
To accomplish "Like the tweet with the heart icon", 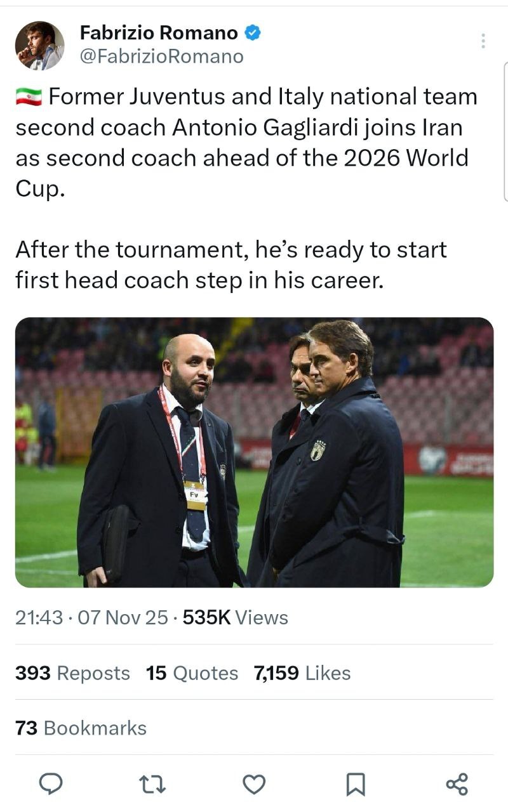I will (254, 785).
